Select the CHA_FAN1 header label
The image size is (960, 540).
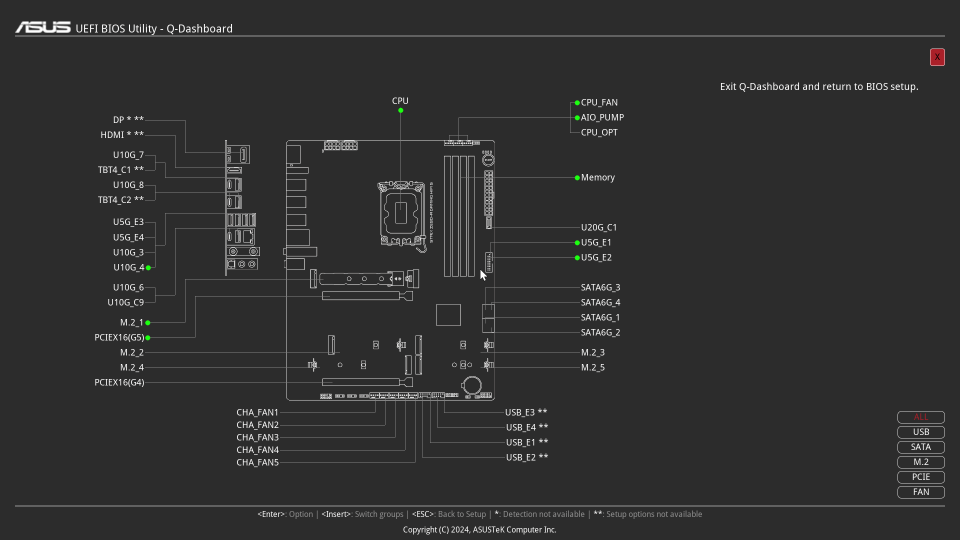click(x=257, y=413)
